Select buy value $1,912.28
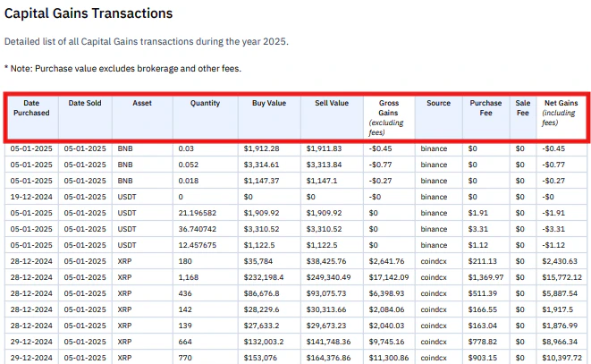Screen dimensions: 591x364 tap(261, 148)
